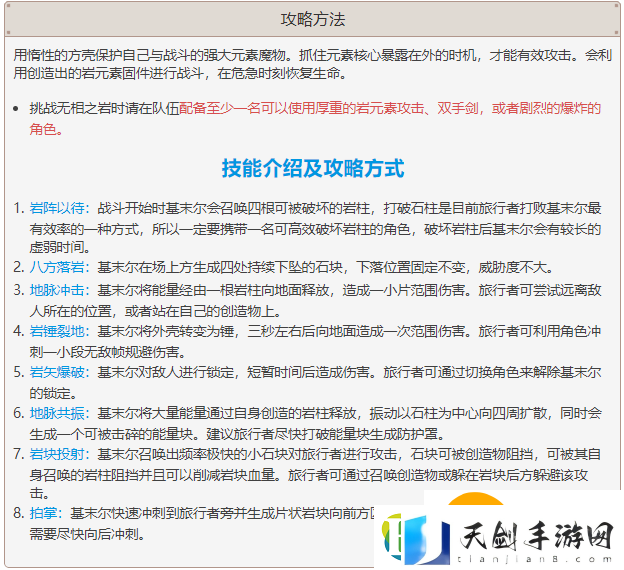Click the text 虚弱时间。

pyautogui.click(x=60, y=247)
